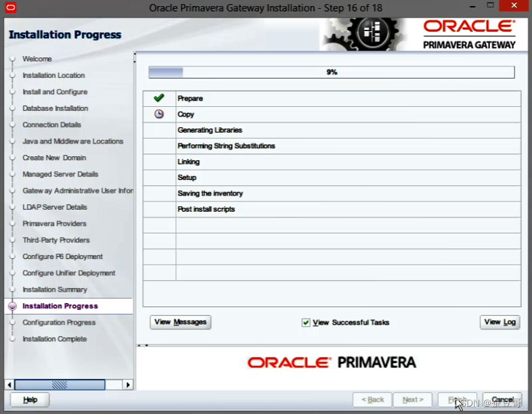Open View Log
Screen dimensions: 532x414
tap(500, 322)
